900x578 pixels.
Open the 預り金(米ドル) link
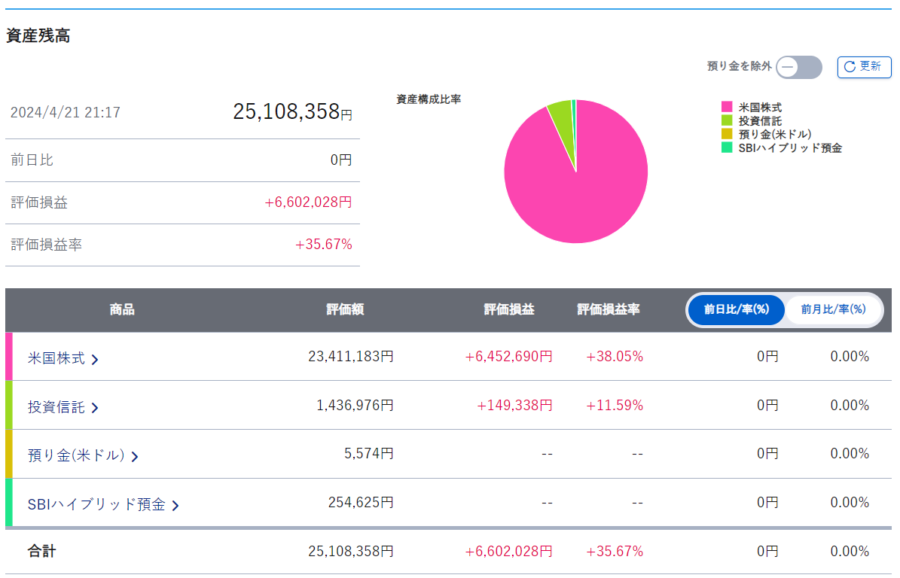click(x=76, y=455)
